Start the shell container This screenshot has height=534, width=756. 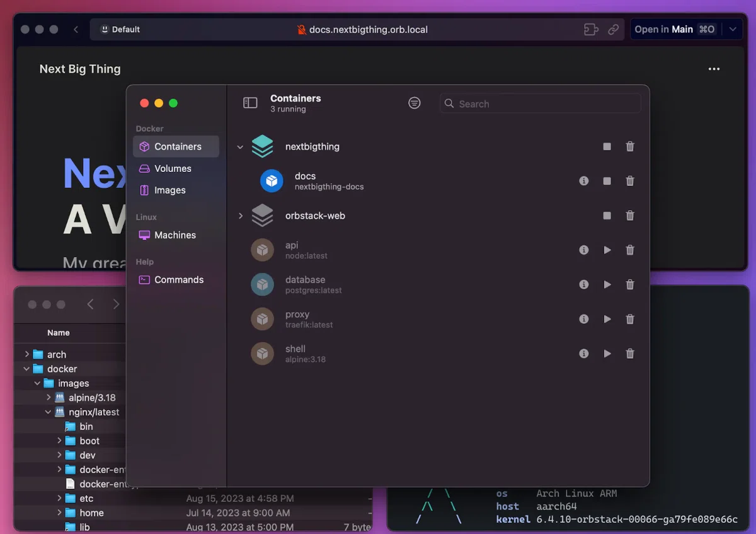[607, 354]
